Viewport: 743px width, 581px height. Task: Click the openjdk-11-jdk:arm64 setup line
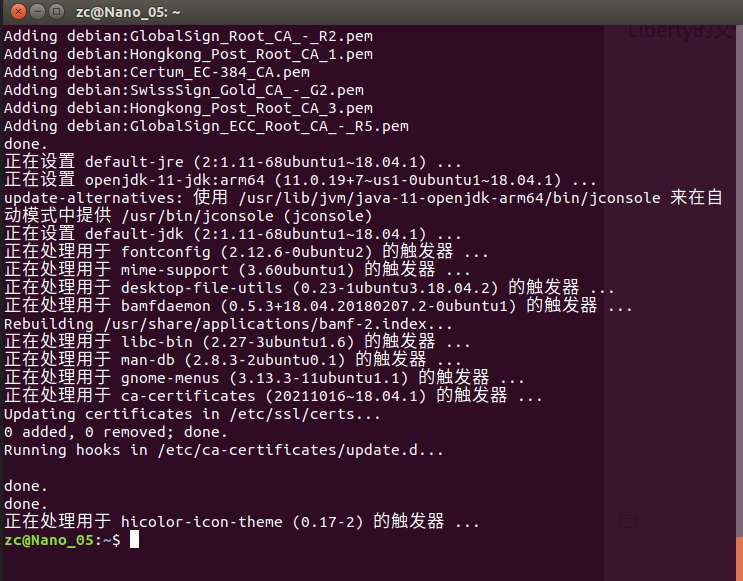300,180
